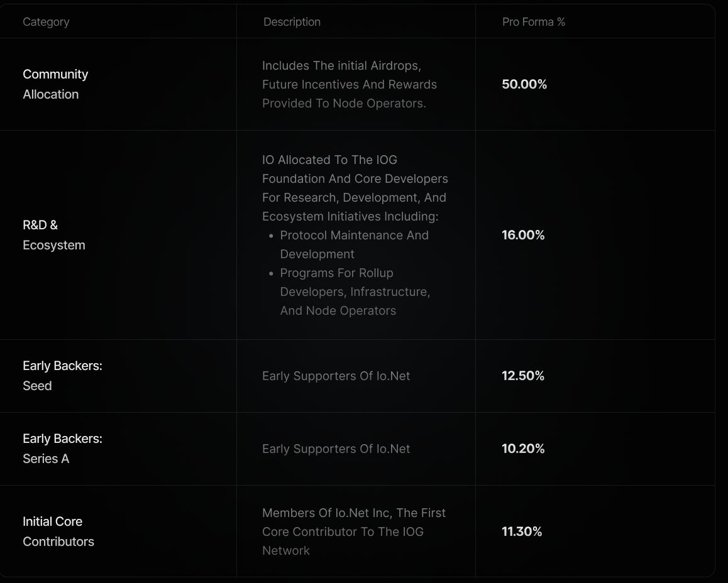Select the Community Allocation category cell
Viewport: 728px width, 583px height.
[55, 84]
